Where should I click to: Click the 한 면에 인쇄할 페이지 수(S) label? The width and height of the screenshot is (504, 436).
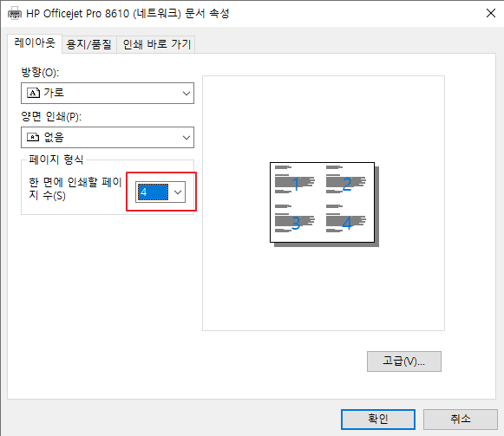point(75,189)
